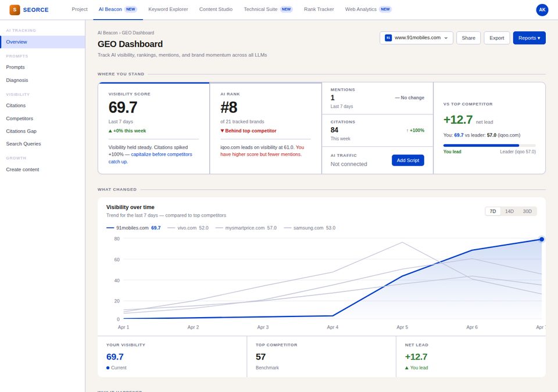This screenshot has width=558, height=392.
Task: Toggle the 91mobiles.com legend entry
Action: tap(134, 228)
